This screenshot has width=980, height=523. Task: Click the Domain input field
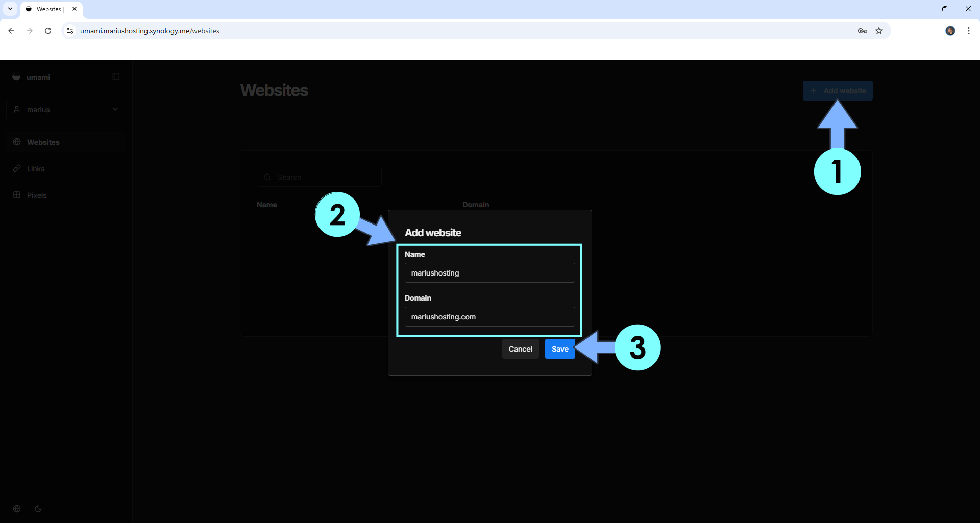coord(489,317)
